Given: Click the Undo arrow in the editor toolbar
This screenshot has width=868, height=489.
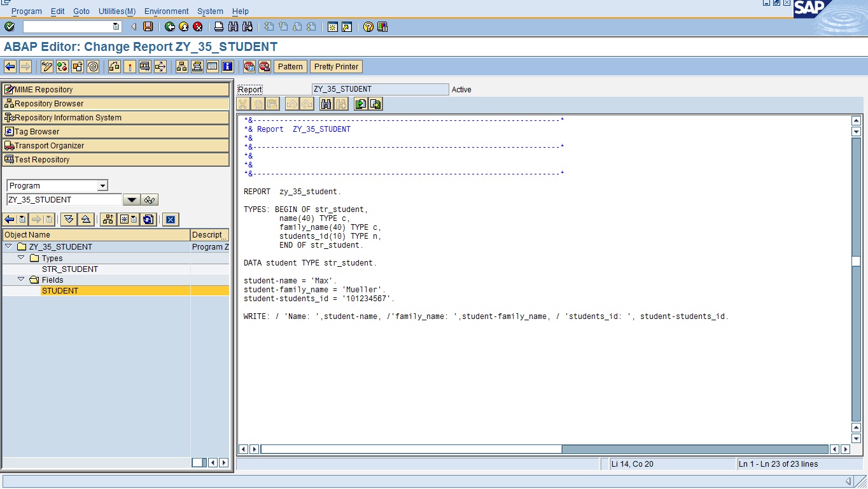Looking at the screenshot, I should tap(293, 104).
